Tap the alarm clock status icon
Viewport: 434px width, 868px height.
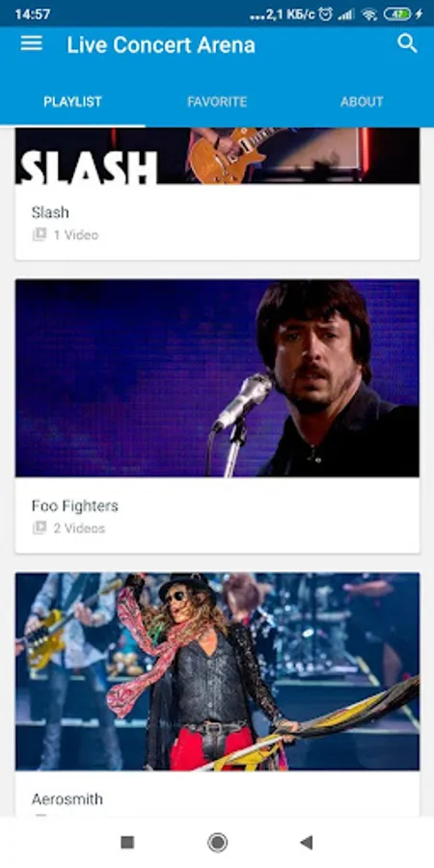pos(326,14)
